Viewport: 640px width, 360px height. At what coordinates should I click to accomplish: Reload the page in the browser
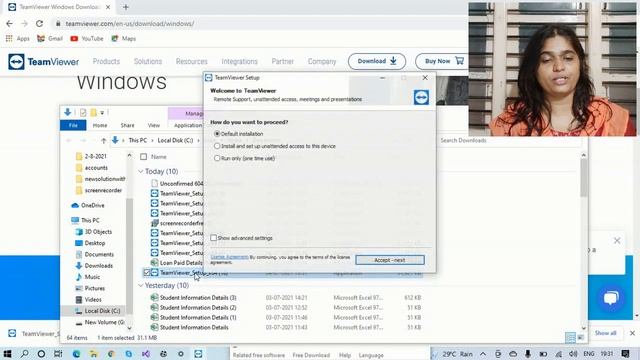point(39,24)
